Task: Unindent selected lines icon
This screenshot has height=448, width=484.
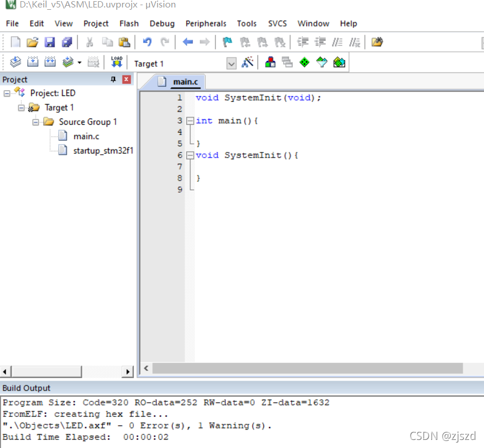Action: click(x=320, y=42)
